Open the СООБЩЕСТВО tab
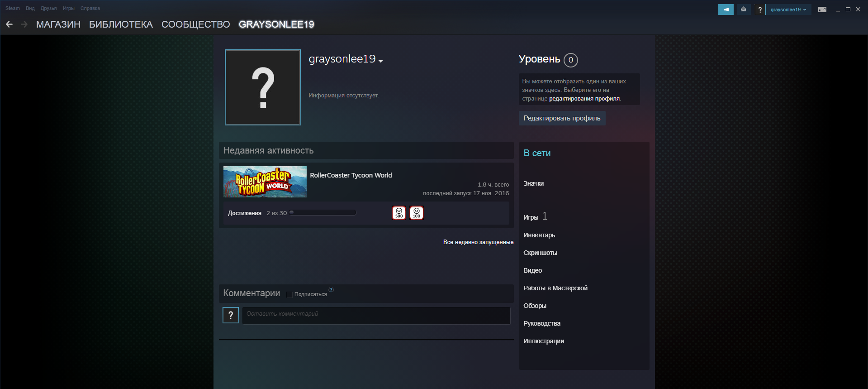The height and width of the screenshot is (389, 868). point(195,24)
